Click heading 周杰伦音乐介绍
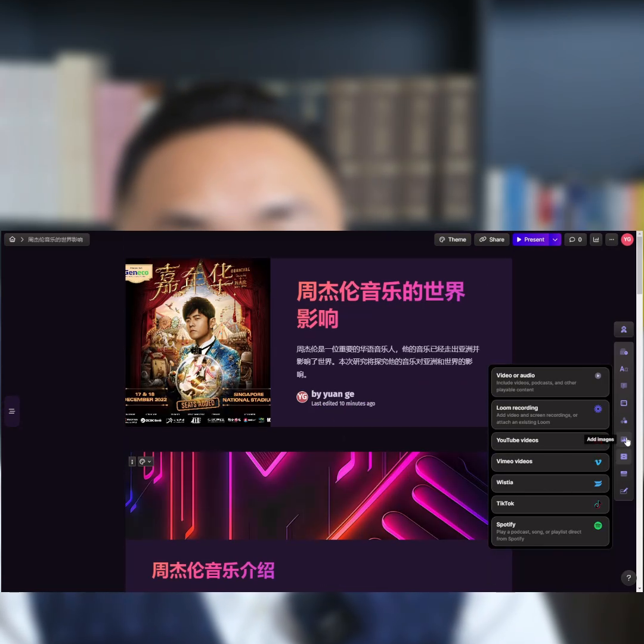The height and width of the screenshot is (644, 644). (213, 571)
